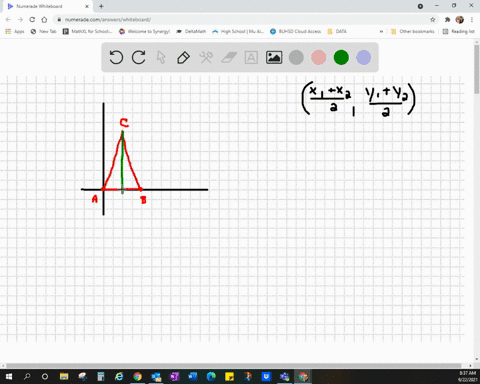The width and height of the screenshot is (480, 384).
Task: Select the text box tool
Action: 251,57
